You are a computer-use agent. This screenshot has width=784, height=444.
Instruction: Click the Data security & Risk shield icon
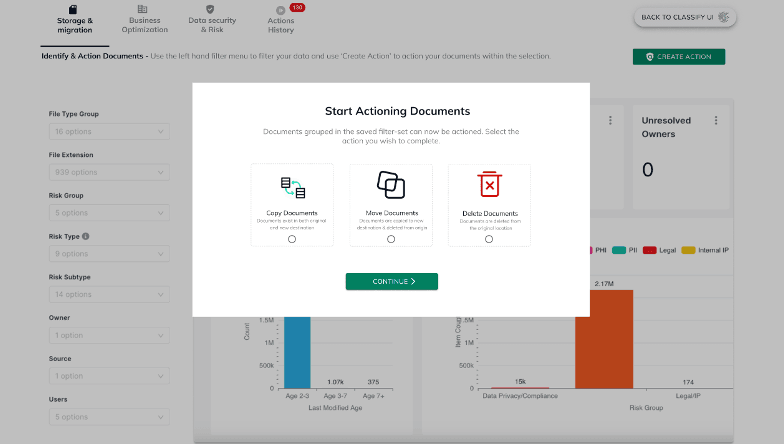point(210,9)
